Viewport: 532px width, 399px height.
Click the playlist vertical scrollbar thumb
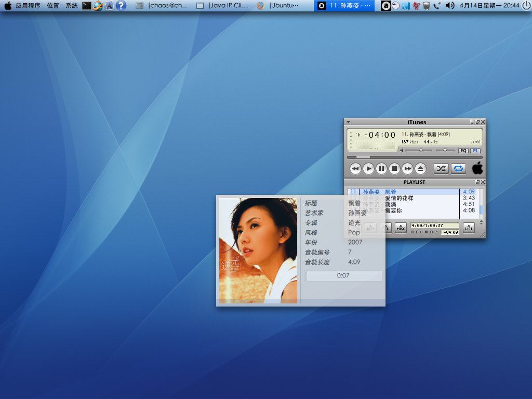click(x=481, y=210)
